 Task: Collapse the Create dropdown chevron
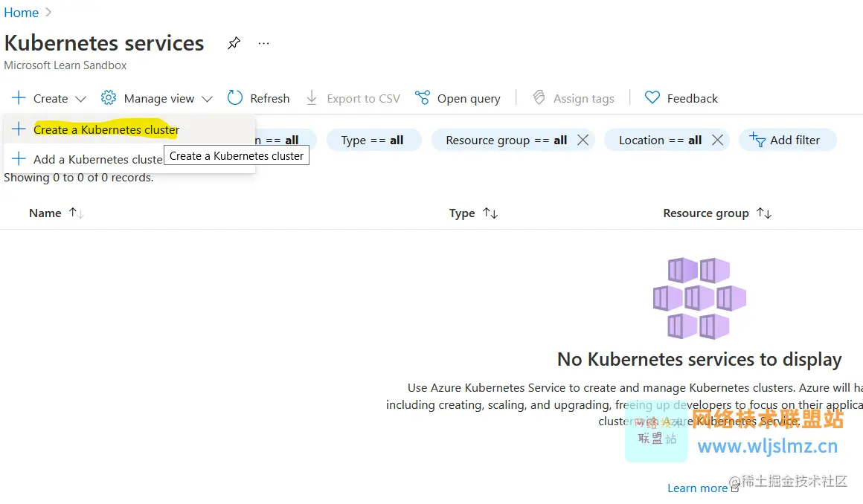coord(80,99)
